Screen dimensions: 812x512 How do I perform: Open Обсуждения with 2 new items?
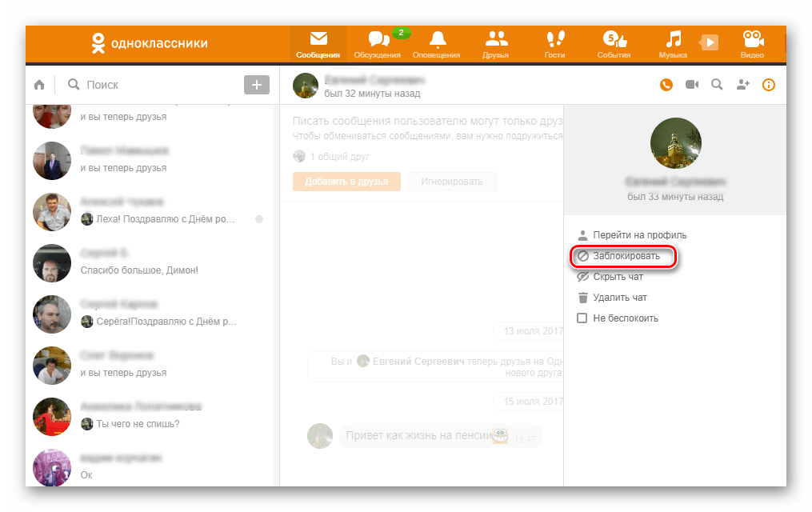pyautogui.click(x=377, y=45)
